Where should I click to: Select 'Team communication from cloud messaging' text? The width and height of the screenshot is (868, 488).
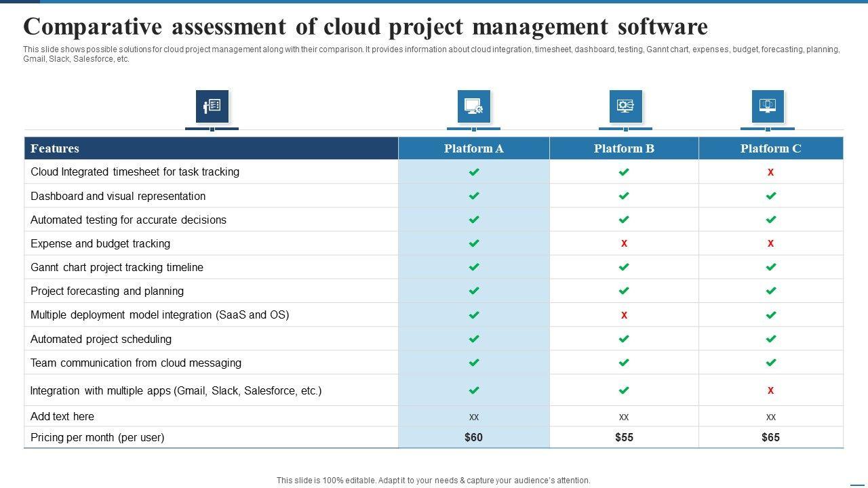click(136, 363)
